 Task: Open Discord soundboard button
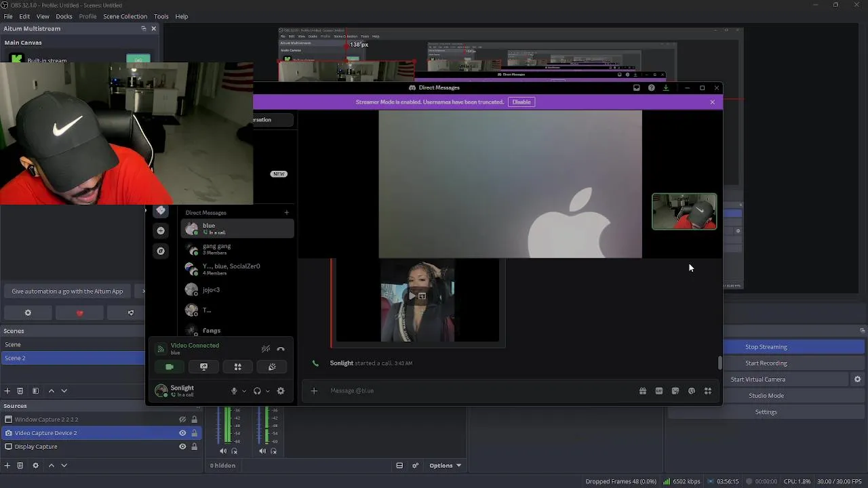(x=272, y=367)
